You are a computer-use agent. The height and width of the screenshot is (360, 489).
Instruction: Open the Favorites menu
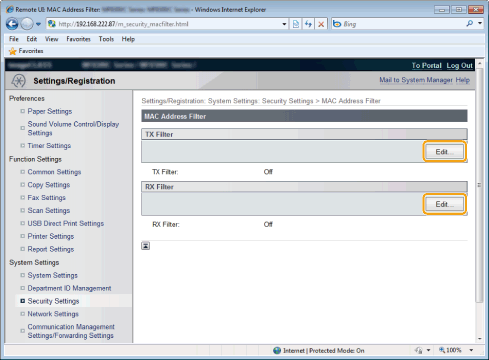(x=78, y=39)
